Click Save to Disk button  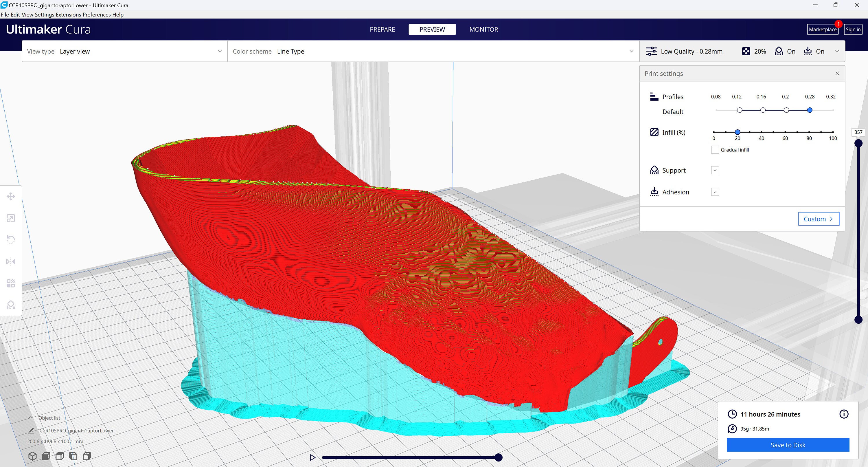(x=788, y=445)
